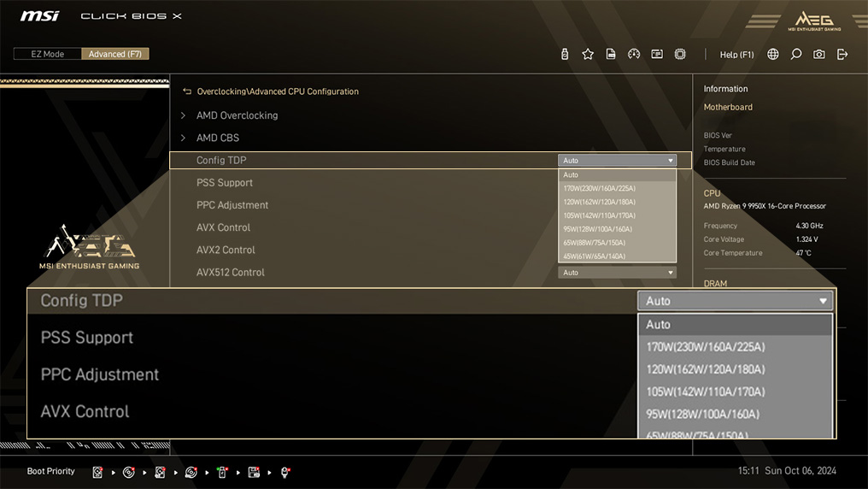Click the 47 °C core temperature value
The height and width of the screenshot is (489, 868).
coord(803,253)
